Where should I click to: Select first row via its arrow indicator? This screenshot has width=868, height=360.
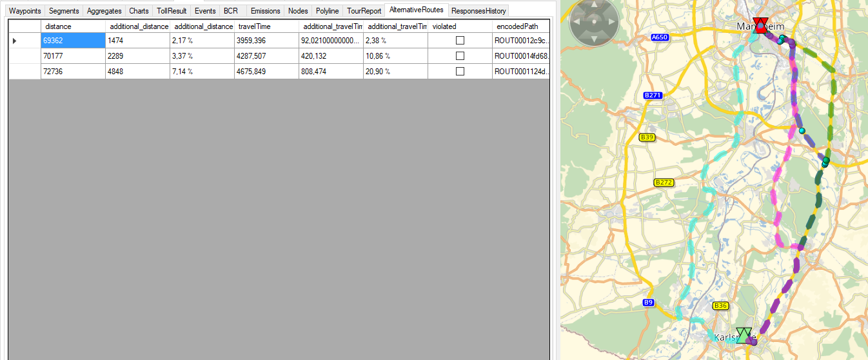(15, 41)
